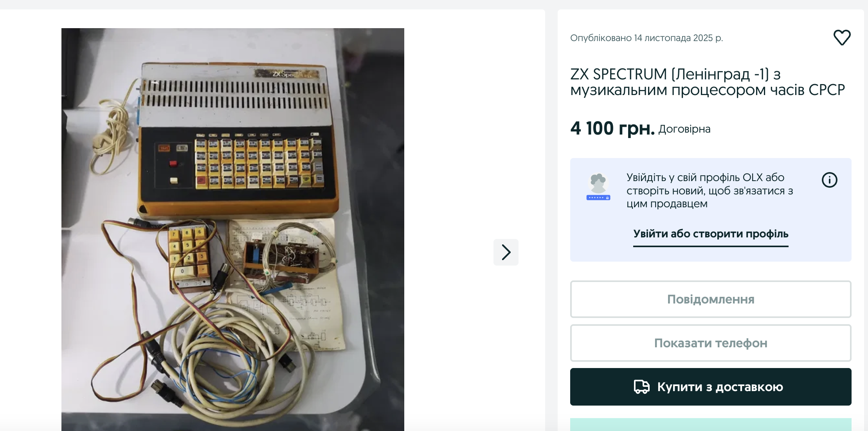Follow the "Увійти або створити профіль" link
The image size is (868, 431).
[711, 234]
